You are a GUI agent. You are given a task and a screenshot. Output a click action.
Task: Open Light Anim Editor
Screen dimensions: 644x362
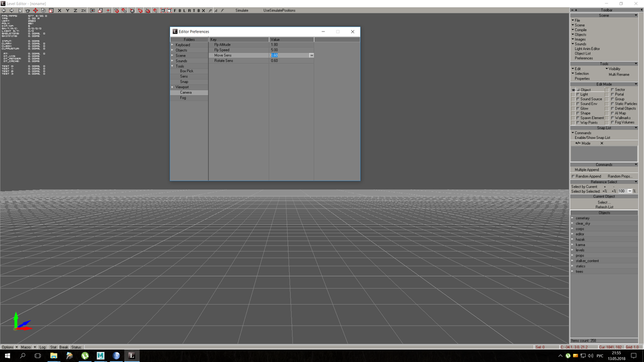pyautogui.click(x=587, y=49)
